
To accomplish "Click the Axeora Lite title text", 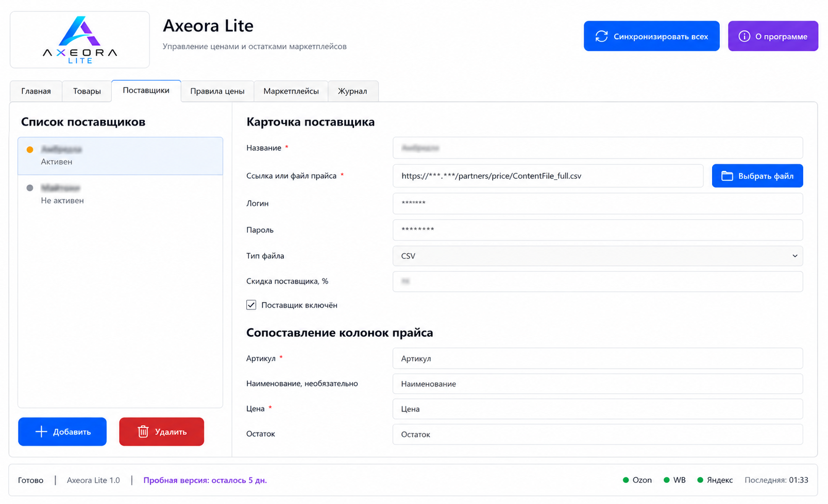I will [208, 26].
